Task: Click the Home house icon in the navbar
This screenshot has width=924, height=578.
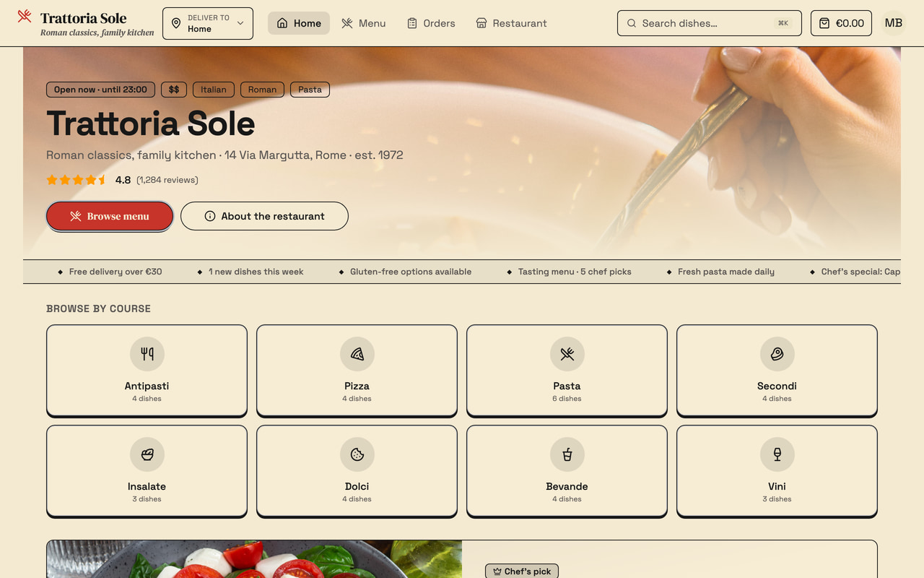Action: click(282, 23)
